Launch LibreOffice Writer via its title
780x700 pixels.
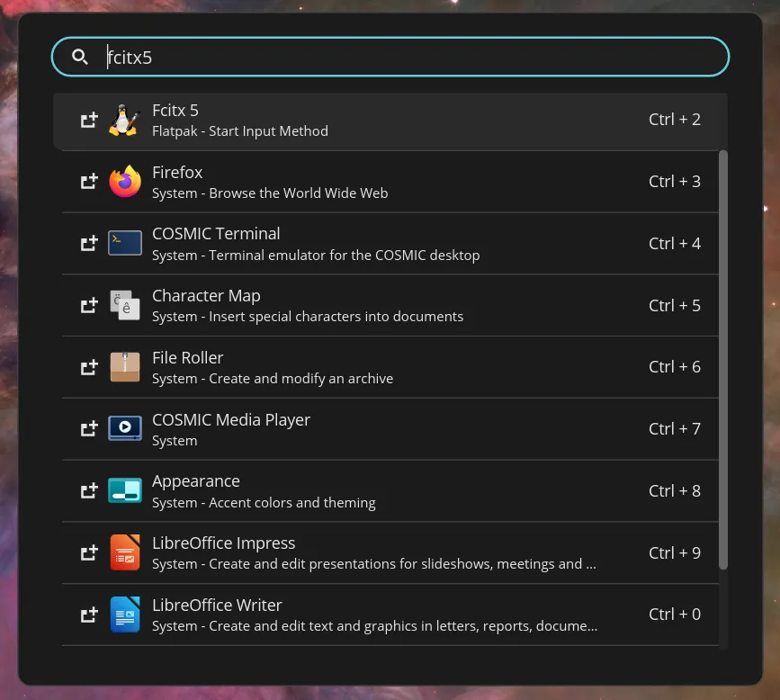[x=217, y=605]
